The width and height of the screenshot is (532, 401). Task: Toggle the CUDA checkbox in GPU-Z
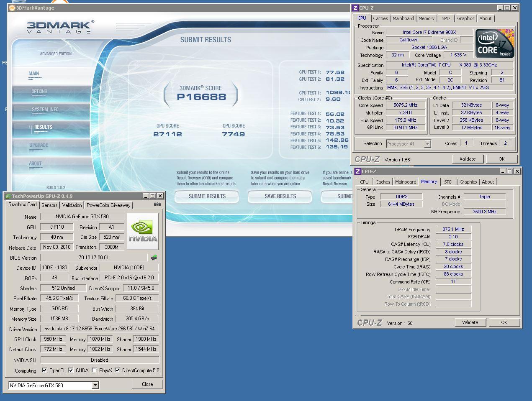[x=71, y=370]
